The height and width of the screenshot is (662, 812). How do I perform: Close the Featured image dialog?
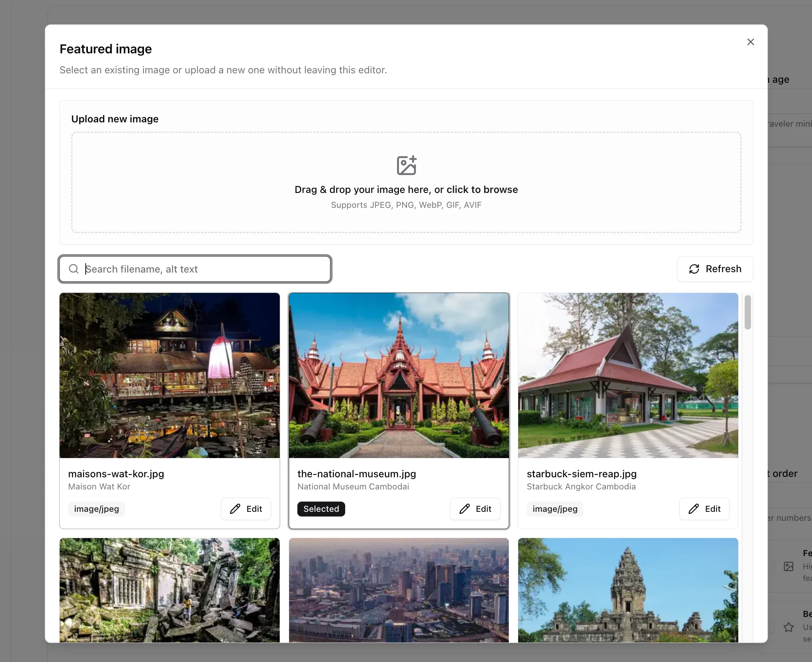coord(750,42)
